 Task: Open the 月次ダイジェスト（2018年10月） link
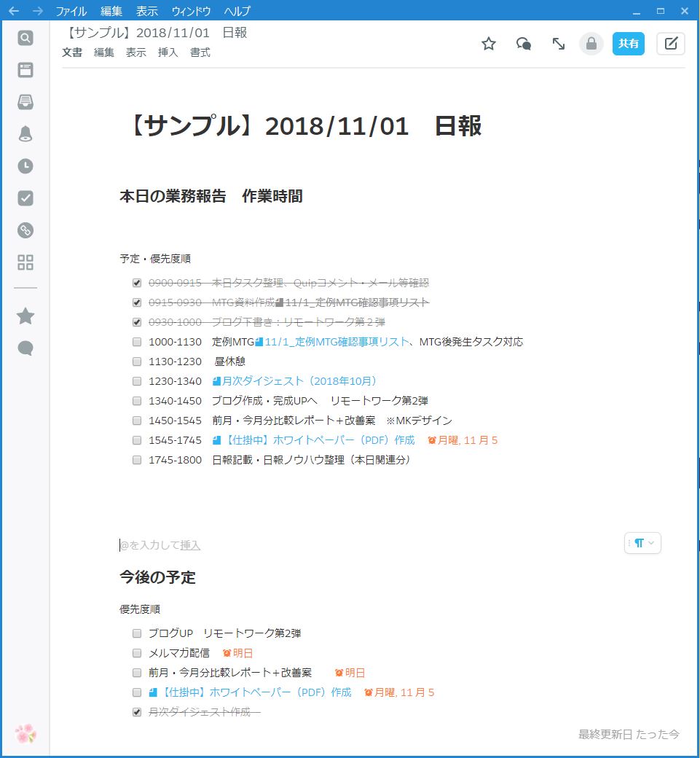(x=299, y=381)
